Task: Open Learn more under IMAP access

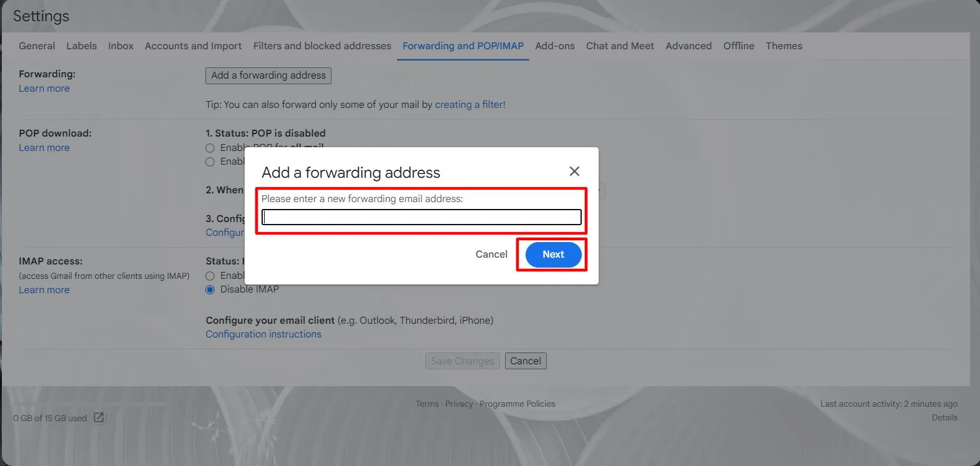Action: 44,290
